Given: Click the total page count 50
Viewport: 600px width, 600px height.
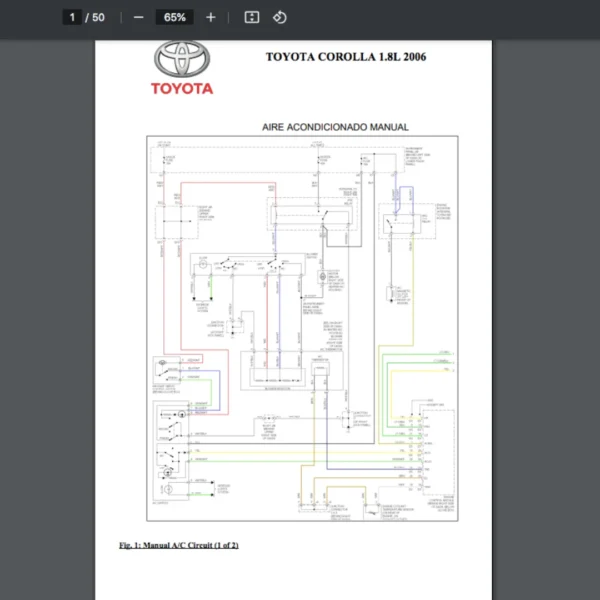Looking at the screenshot, I should click(98, 17).
